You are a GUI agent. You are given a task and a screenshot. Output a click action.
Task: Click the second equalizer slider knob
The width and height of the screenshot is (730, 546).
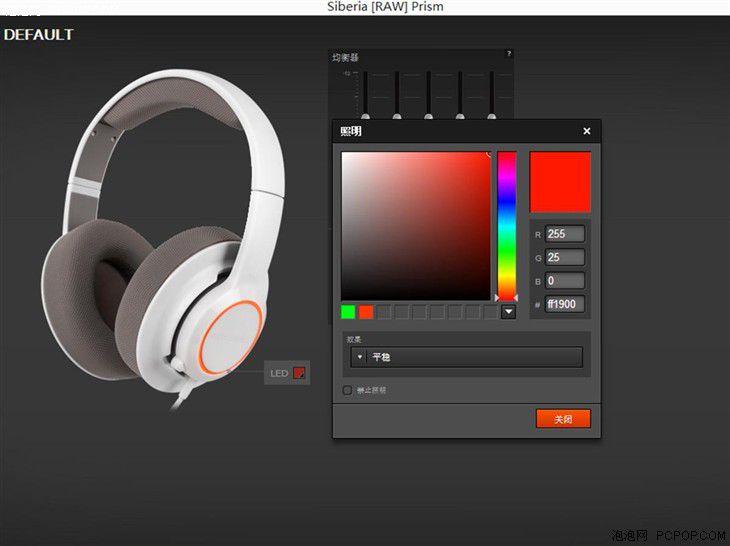(x=397, y=116)
